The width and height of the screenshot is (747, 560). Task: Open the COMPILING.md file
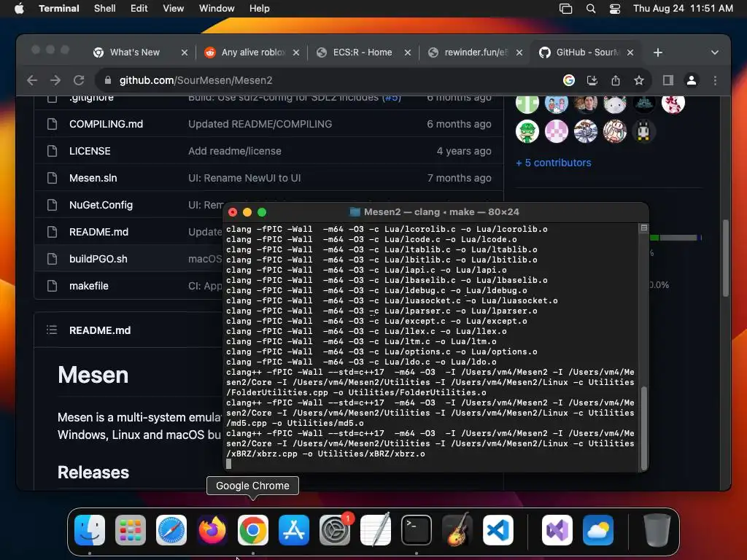coord(107,124)
